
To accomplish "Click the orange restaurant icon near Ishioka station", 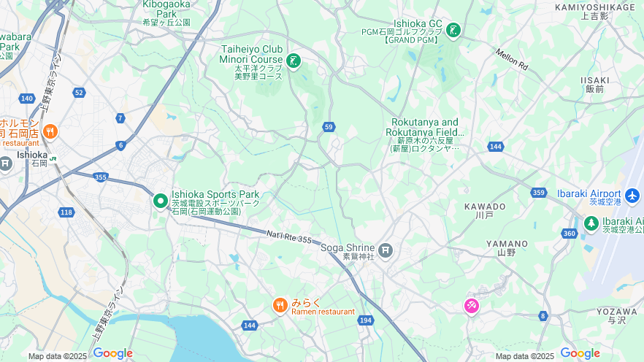I will pos(50,132).
